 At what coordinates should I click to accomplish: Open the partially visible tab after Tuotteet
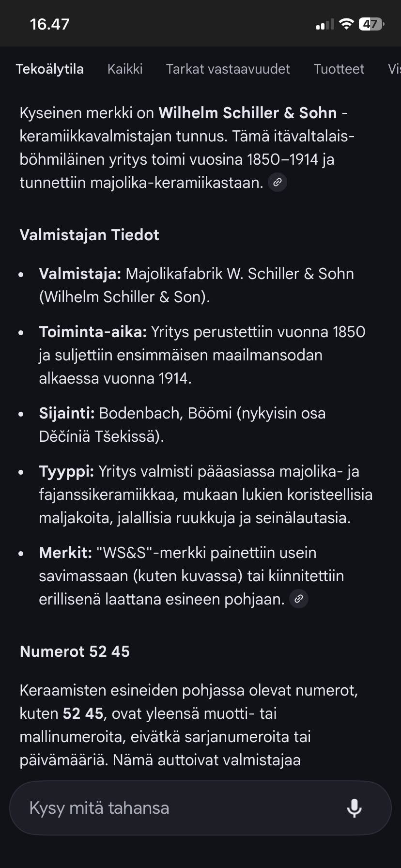395,69
